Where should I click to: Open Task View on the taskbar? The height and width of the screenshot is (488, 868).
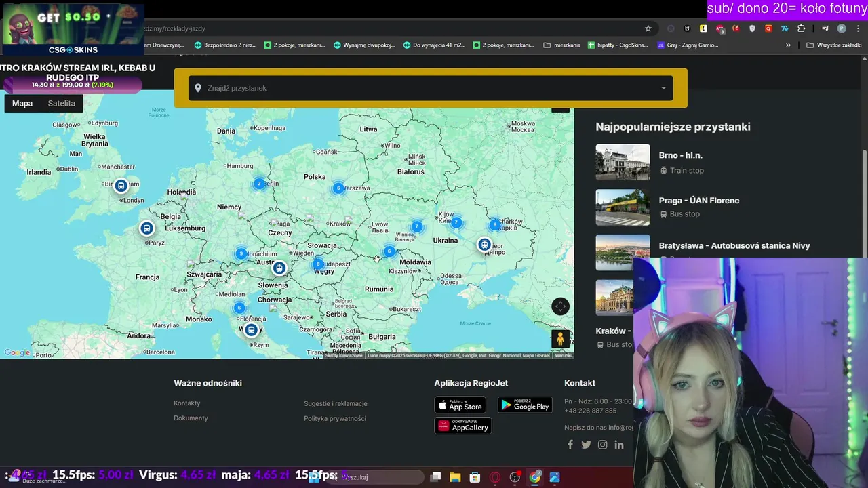pyautogui.click(x=436, y=477)
